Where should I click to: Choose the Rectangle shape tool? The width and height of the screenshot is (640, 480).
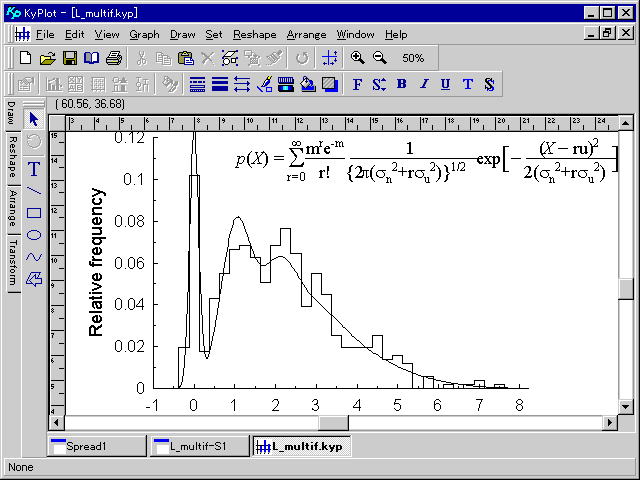coord(33,212)
